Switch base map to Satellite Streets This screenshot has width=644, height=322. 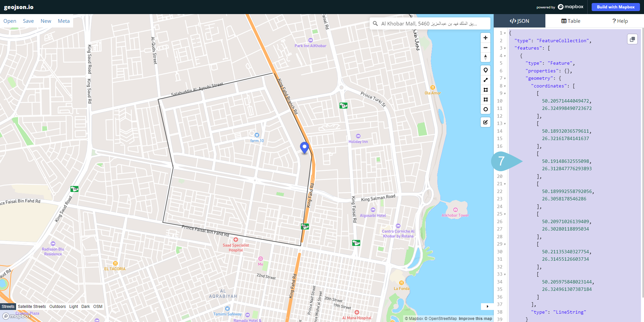pos(32,307)
